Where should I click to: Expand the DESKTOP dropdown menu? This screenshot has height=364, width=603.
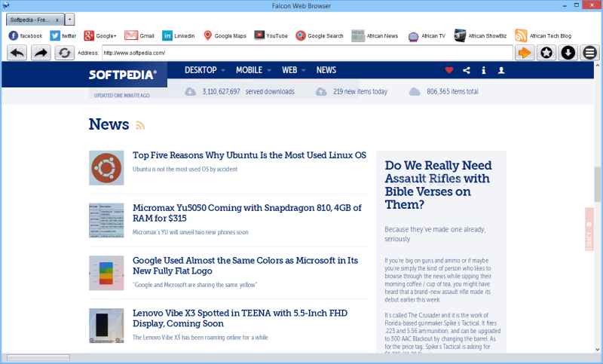[x=204, y=70]
